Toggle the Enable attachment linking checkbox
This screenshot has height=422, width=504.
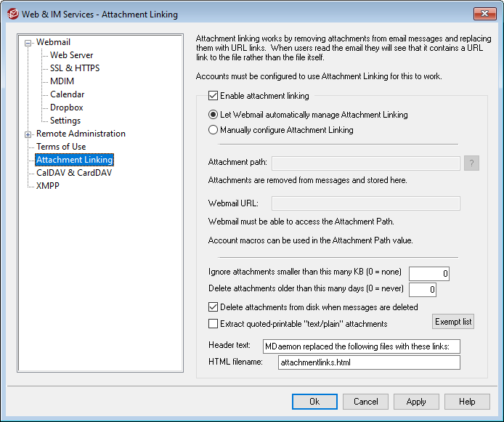click(x=213, y=95)
